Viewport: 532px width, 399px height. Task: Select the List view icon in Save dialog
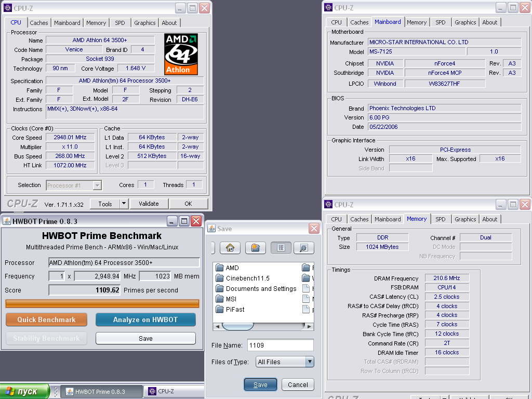tap(281, 248)
